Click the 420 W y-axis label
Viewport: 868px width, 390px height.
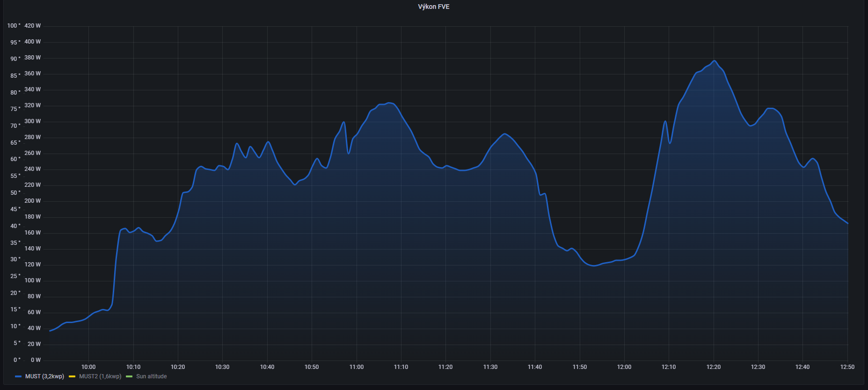point(32,26)
